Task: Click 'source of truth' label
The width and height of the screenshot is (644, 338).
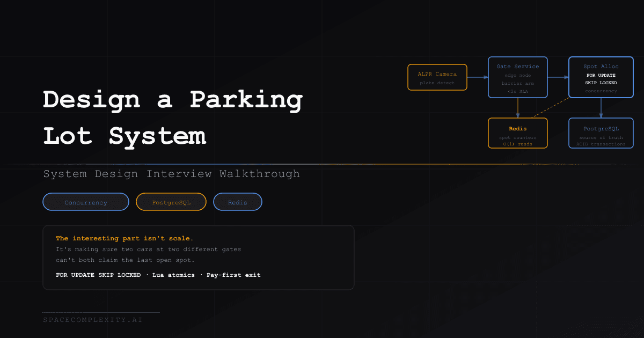Action: point(601,137)
